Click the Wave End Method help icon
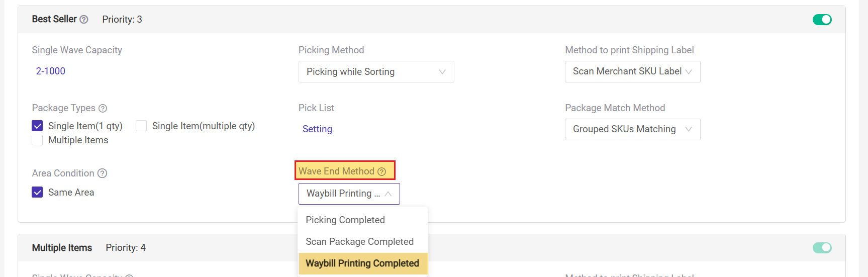This screenshot has width=868, height=277. [381, 171]
